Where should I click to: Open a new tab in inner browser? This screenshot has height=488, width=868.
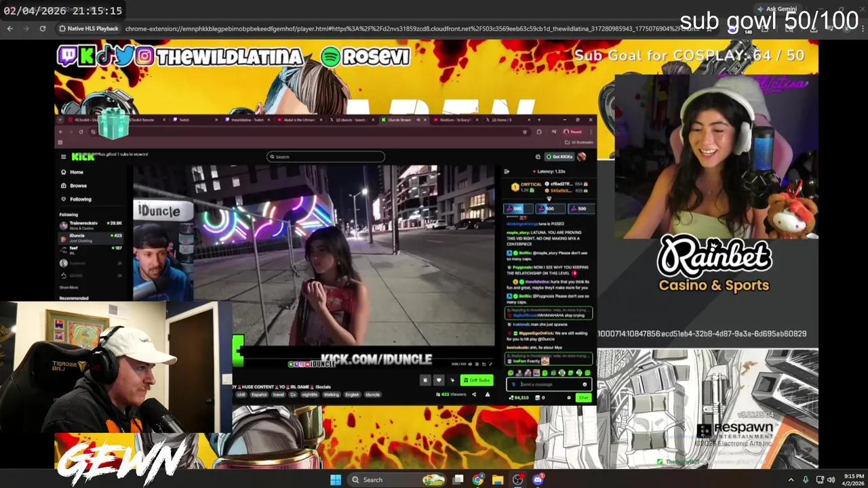coord(540,120)
